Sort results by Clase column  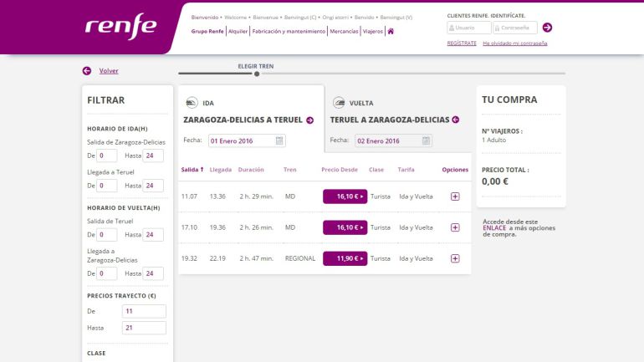[x=376, y=170]
